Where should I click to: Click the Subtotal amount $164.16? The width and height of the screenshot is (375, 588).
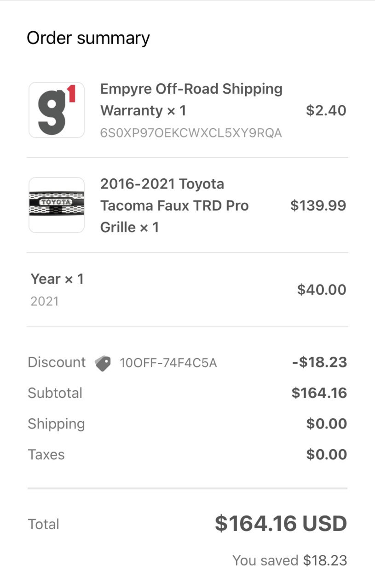[319, 393]
